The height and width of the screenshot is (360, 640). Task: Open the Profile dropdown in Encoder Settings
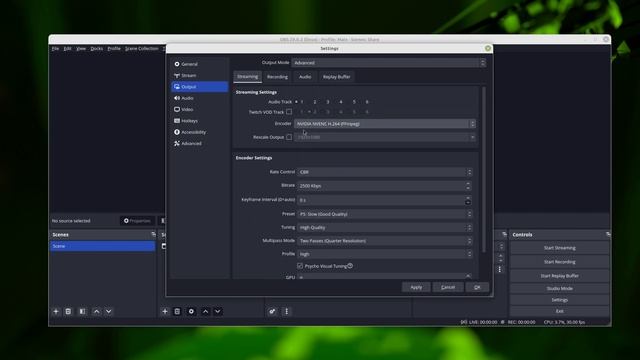(x=385, y=254)
